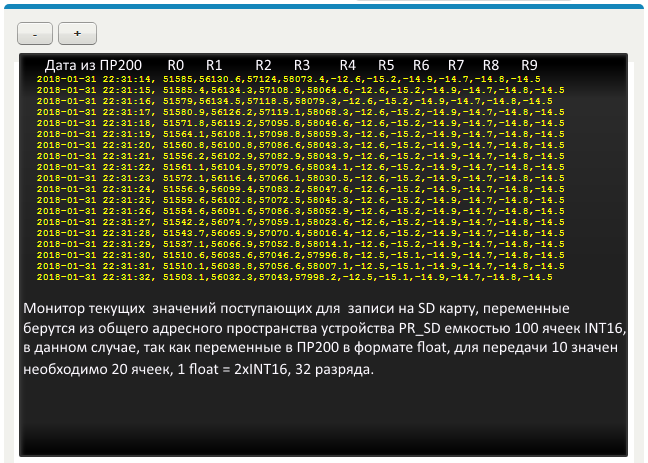648x463 pixels.
Task: Click the description line starting 'Монитор текущих значений'
Action: (x=296, y=309)
